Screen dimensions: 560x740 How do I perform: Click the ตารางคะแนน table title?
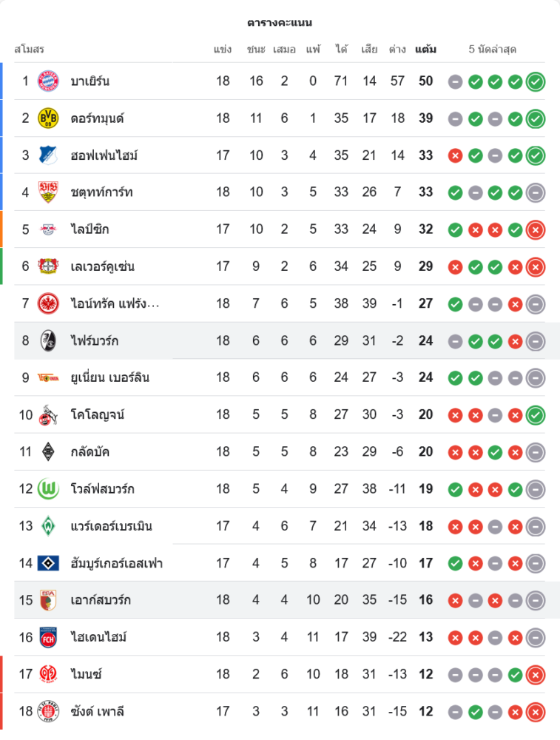[280, 23]
